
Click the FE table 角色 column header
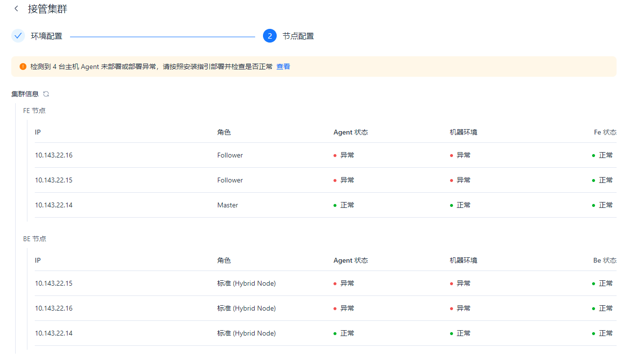click(224, 132)
